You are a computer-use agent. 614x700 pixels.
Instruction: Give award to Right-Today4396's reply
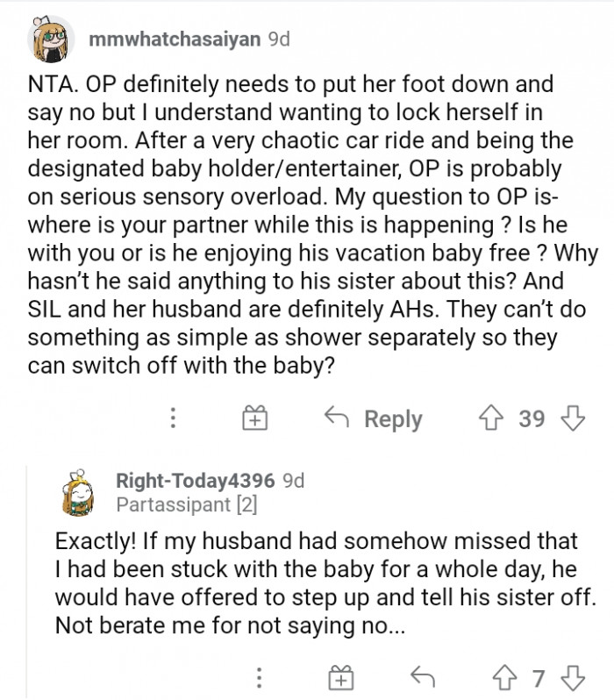point(339,678)
